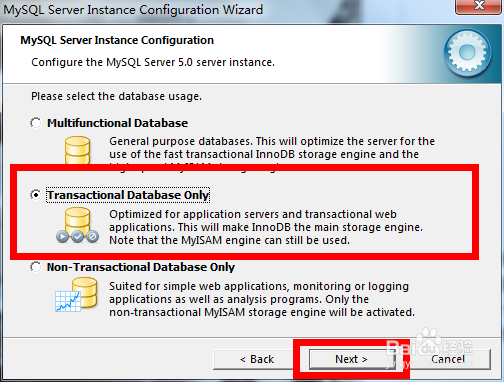Click the Next button to continue
Viewport: 504px width, 382px height.
351,359
